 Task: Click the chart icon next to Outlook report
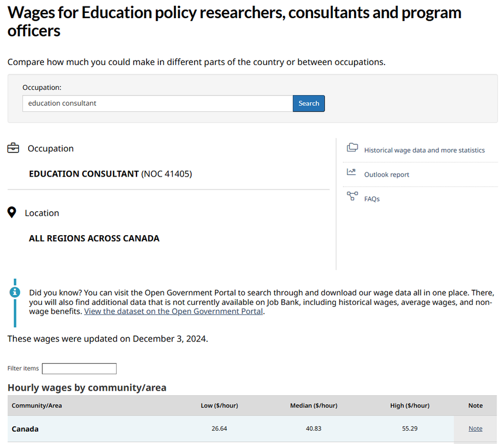(352, 172)
